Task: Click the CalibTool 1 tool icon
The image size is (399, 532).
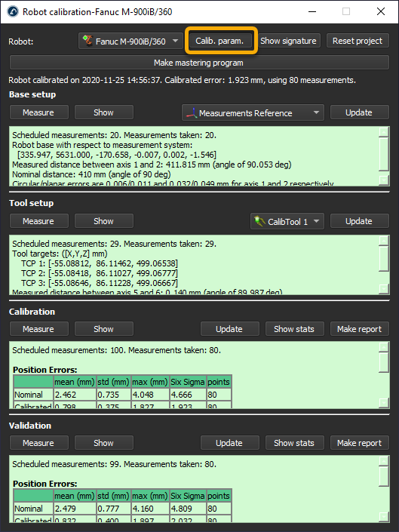Action: pos(259,221)
